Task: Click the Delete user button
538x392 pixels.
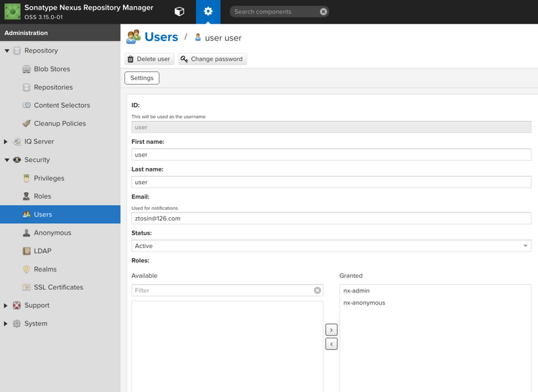Action: click(x=149, y=59)
